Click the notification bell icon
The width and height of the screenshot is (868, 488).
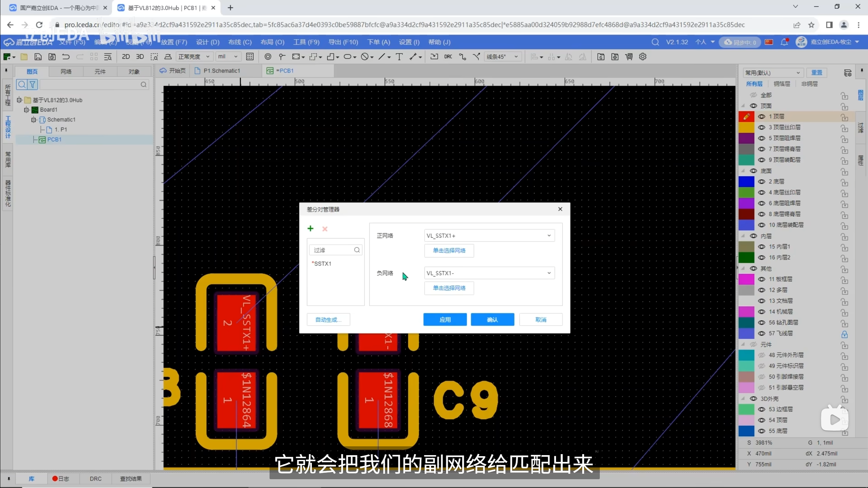click(784, 42)
